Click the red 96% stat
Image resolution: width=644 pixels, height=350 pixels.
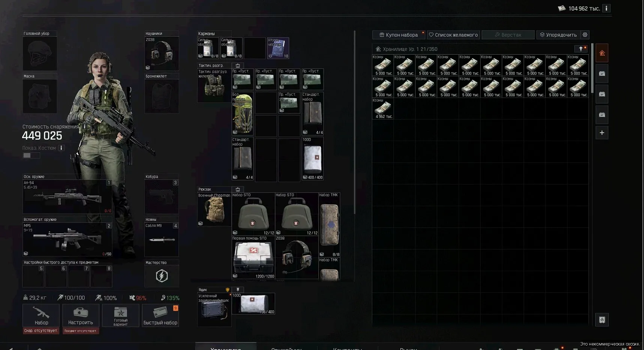click(138, 298)
